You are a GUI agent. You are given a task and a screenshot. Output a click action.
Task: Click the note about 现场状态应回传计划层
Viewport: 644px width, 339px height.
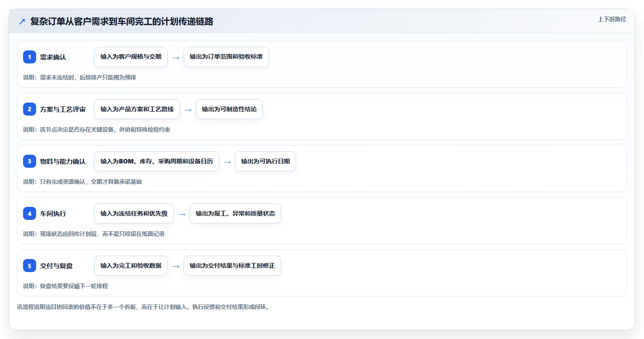click(x=94, y=234)
